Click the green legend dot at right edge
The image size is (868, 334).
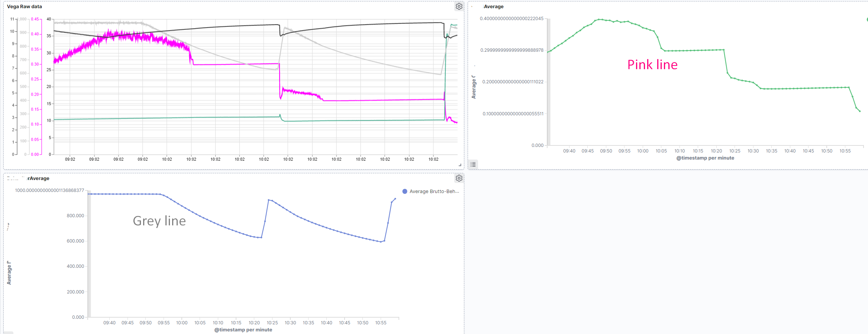pos(867,19)
